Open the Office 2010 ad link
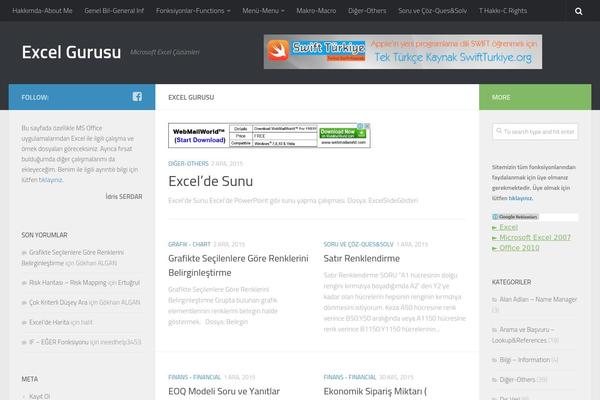 [519, 248]
